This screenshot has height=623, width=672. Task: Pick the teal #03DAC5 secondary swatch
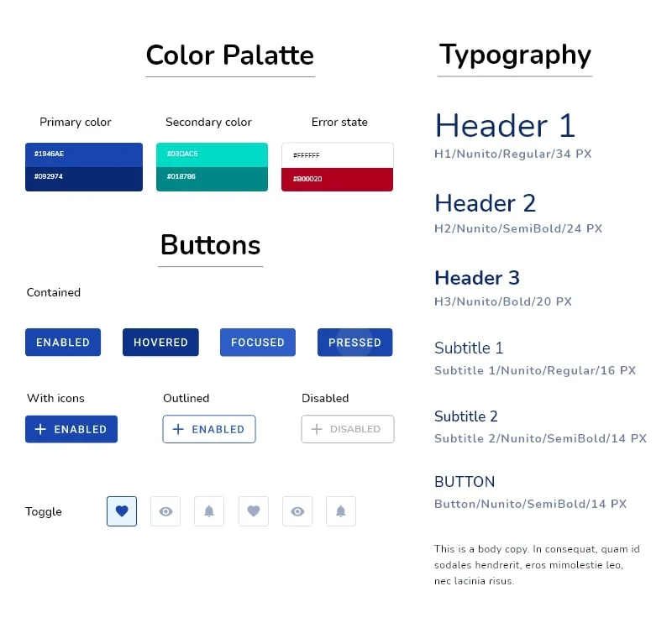[212, 154]
